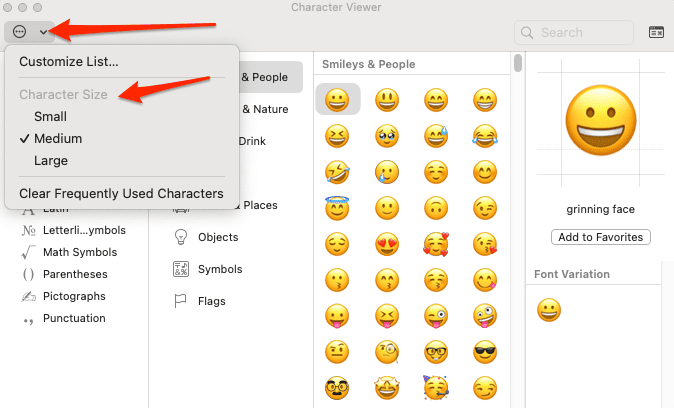
Task: Expand the action menu chevron arrow
Action: pos(43,32)
